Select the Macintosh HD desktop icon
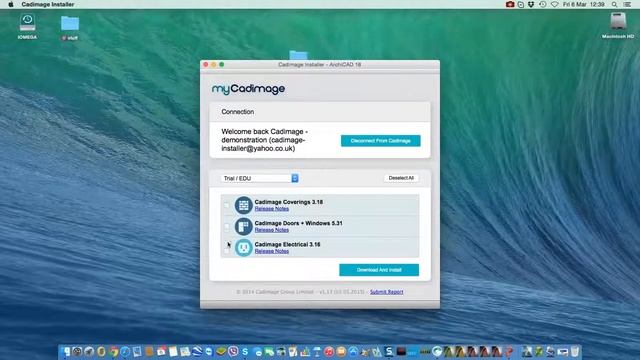 (618, 25)
